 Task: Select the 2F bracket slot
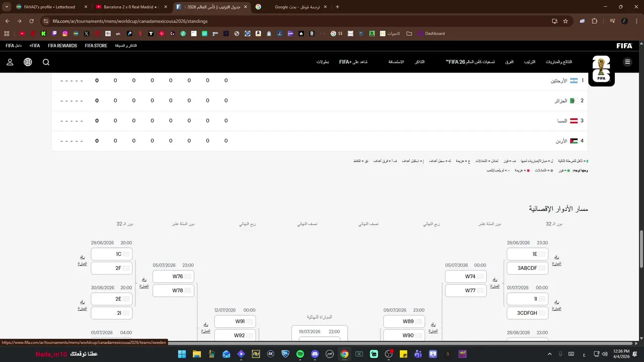111,268
